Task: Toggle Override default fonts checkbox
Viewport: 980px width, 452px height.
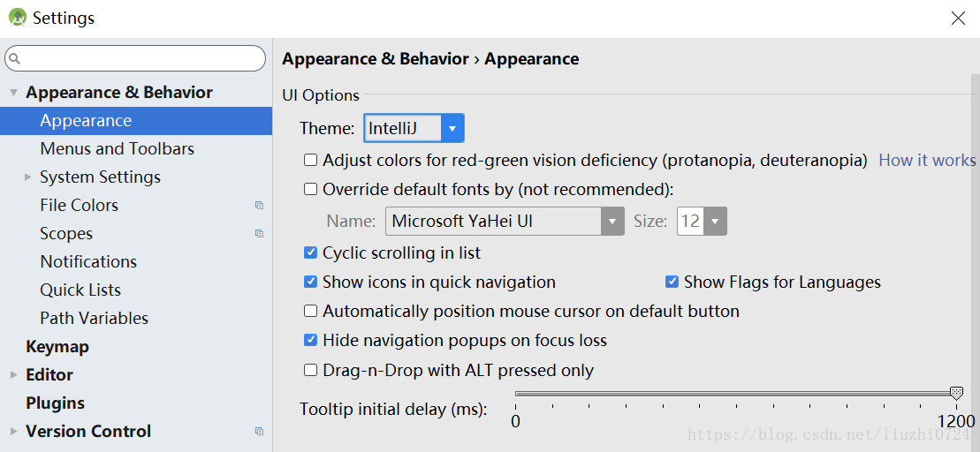Action: point(311,189)
